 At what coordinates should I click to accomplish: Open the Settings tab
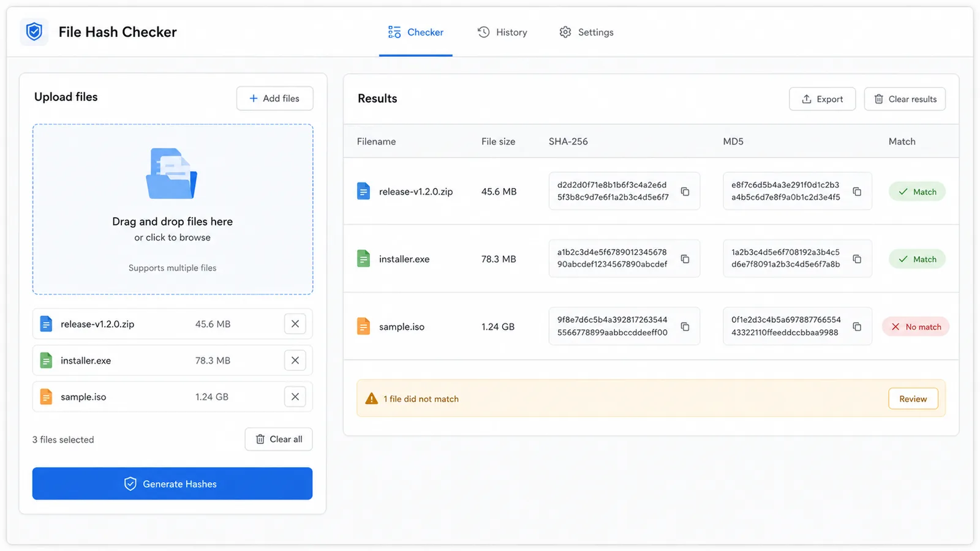click(x=586, y=32)
